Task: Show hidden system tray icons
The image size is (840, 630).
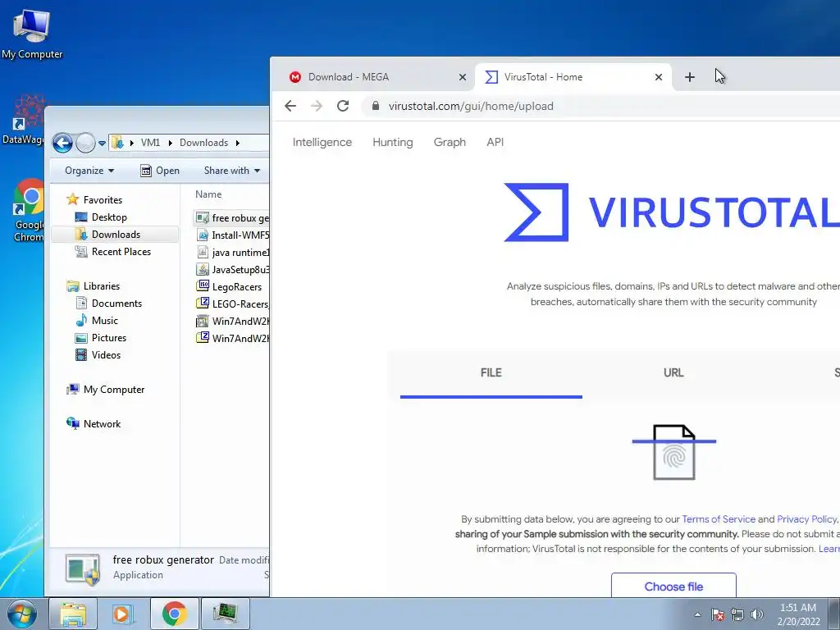Action: 697,614
